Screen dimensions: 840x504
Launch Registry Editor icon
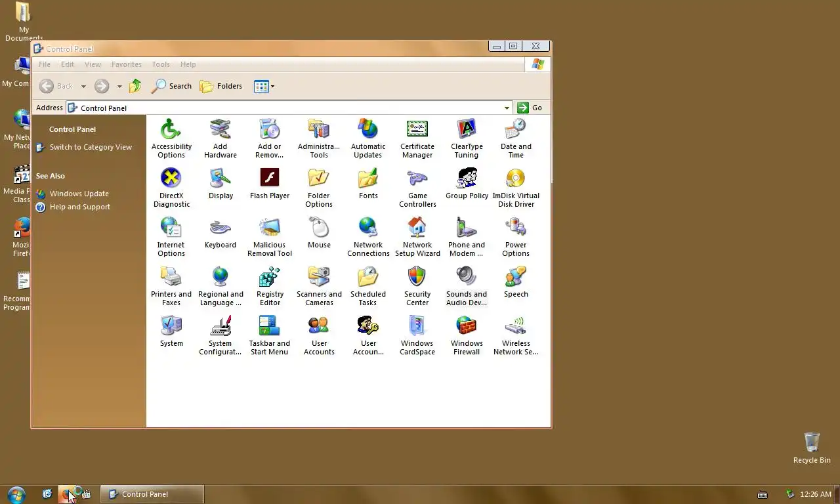point(270,286)
